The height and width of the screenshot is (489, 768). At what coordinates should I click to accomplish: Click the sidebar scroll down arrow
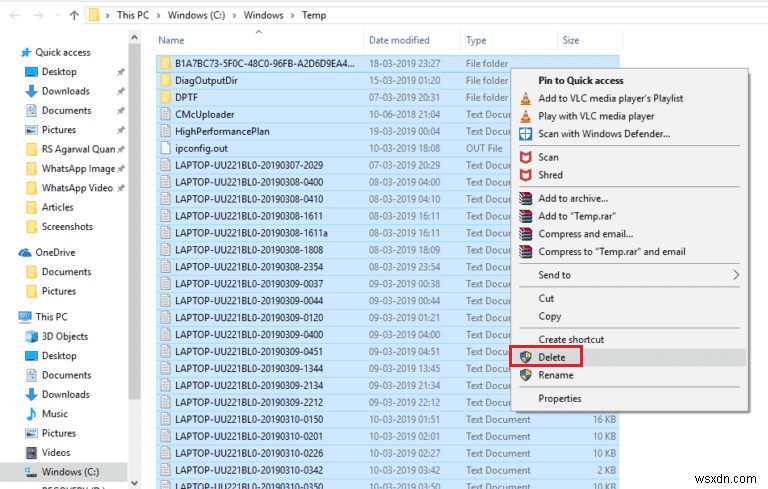click(x=134, y=484)
